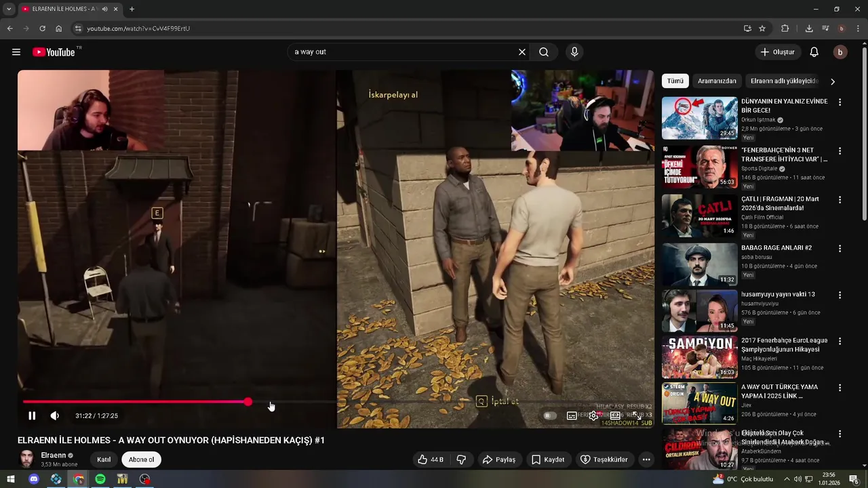Open browser extensions puzzle icon
Image resolution: width=868 pixels, height=488 pixels.
785,28
